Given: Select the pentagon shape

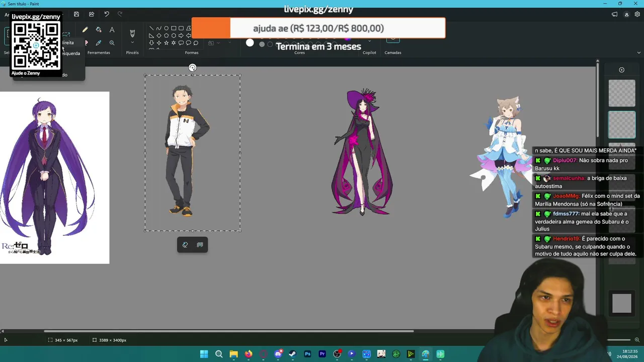Looking at the screenshot, I should coord(166,36).
